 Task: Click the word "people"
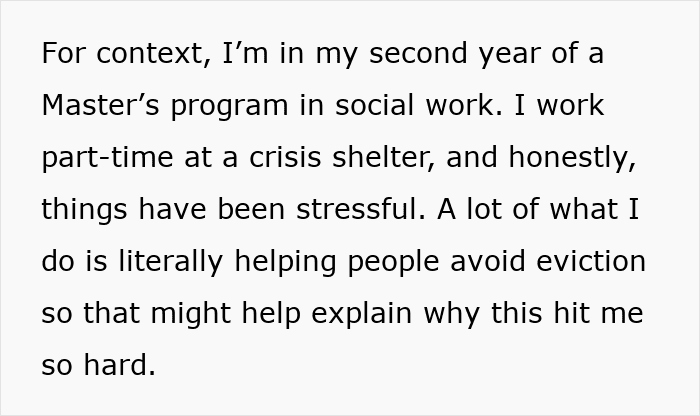click(393, 263)
